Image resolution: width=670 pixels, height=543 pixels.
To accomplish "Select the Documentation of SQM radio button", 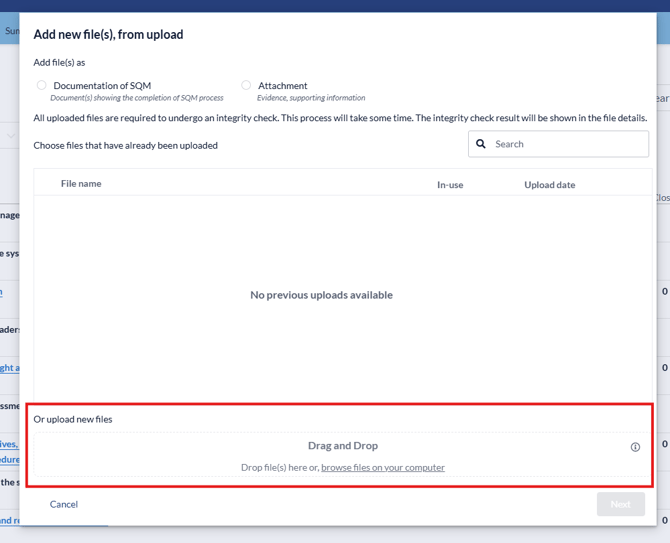I will pyautogui.click(x=42, y=86).
